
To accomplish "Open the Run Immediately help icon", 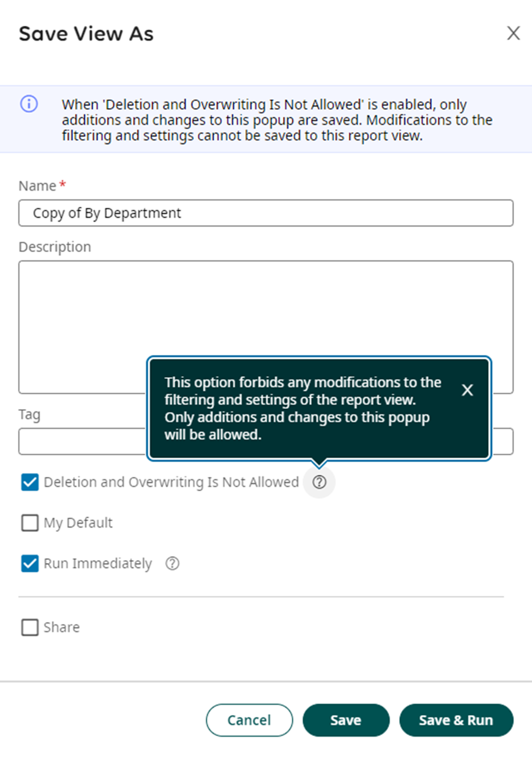I will pyautogui.click(x=172, y=564).
